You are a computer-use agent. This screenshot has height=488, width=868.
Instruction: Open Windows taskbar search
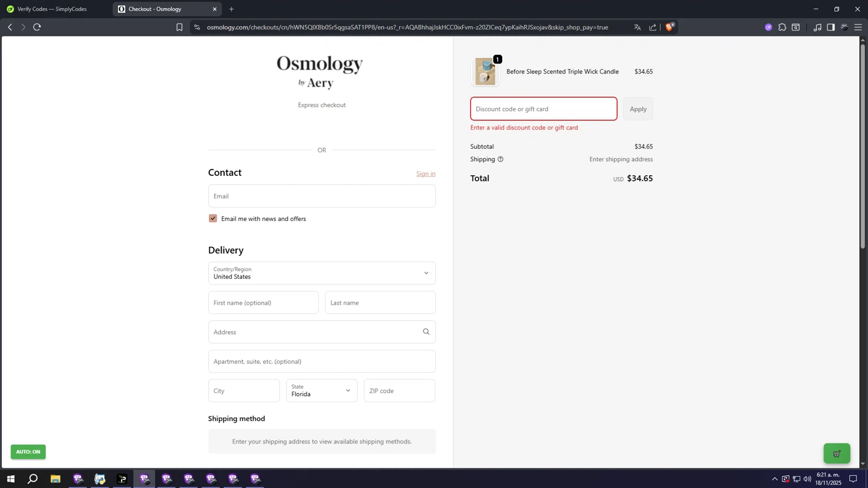pyautogui.click(x=33, y=479)
